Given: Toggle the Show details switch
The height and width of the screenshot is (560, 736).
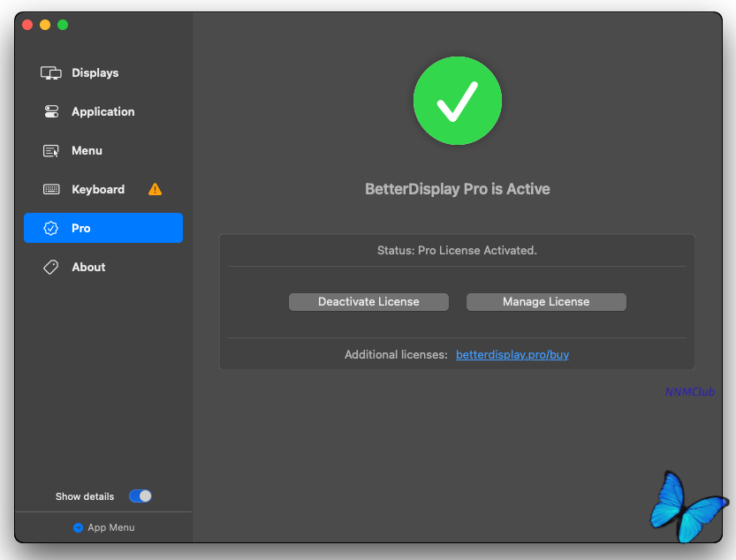Looking at the screenshot, I should (140, 496).
